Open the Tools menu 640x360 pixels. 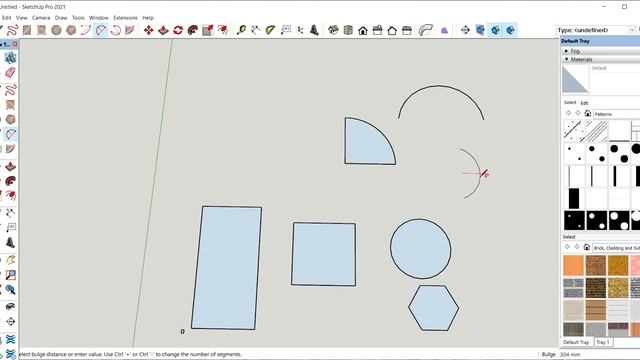[x=78, y=18]
